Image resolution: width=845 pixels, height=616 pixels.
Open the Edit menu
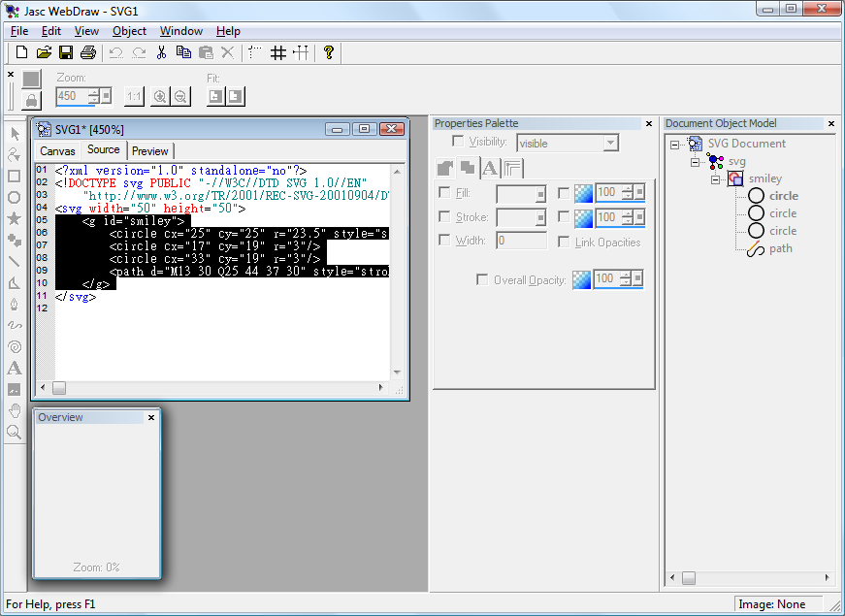[x=51, y=31]
